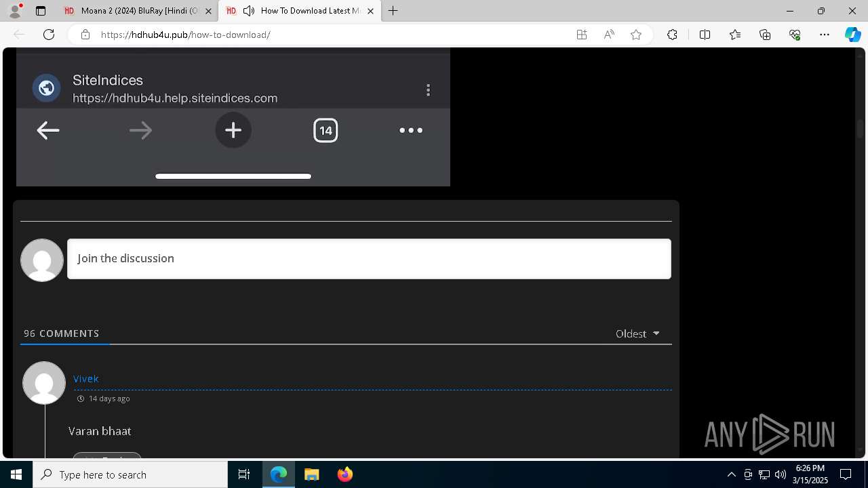This screenshot has width=868, height=488.
Task: Show hidden system tray icons
Action: (x=731, y=474)
